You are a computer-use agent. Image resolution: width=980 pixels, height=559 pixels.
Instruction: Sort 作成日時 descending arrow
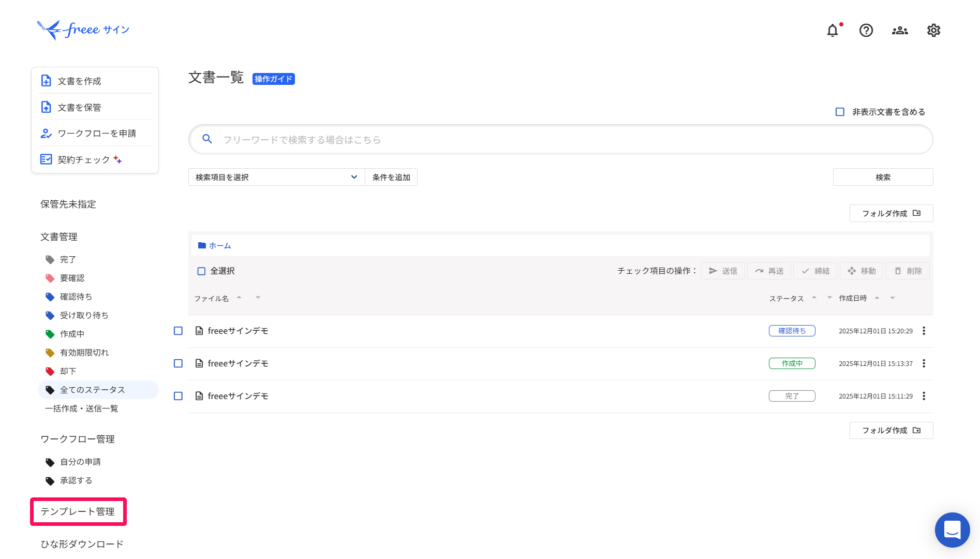(x=893, y=298)
